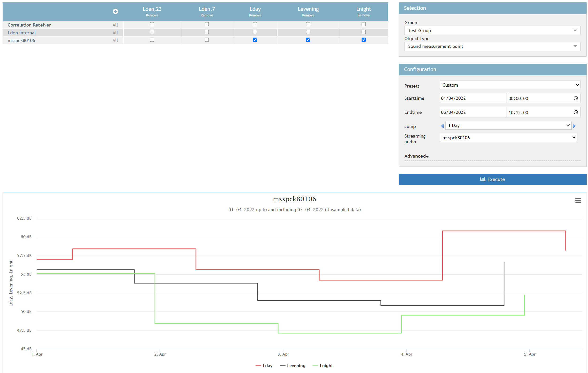Check Levening for Lden internal
The image size is (588, 373).
click(308, 32)
